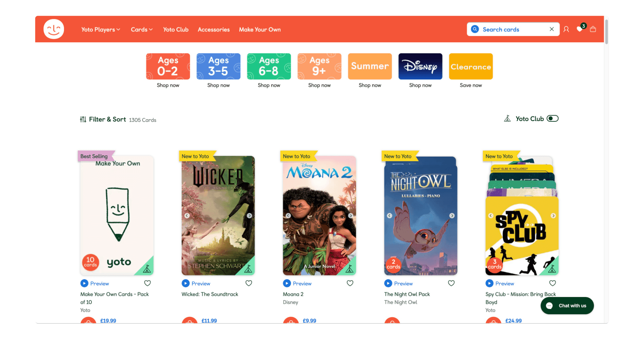Select the Ages 9+ category tile
The width and height of the screenshot is (644, 339).
click(319, 66)
